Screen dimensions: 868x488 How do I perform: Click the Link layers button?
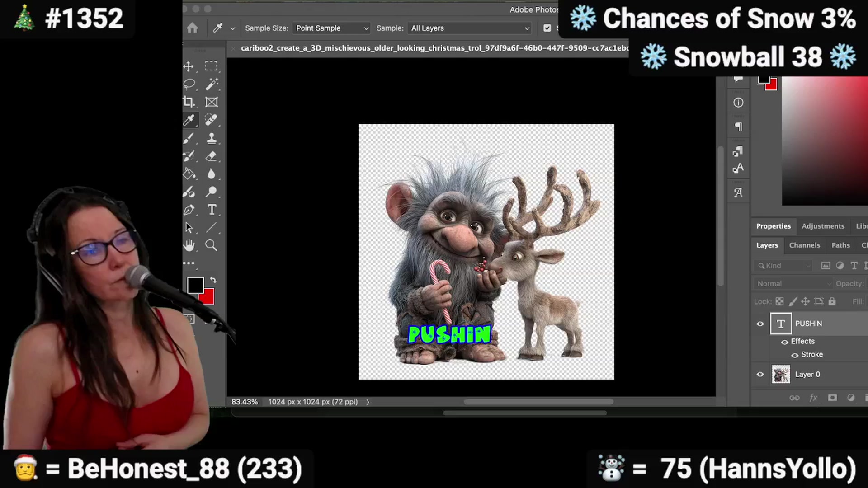pos(794,398)
